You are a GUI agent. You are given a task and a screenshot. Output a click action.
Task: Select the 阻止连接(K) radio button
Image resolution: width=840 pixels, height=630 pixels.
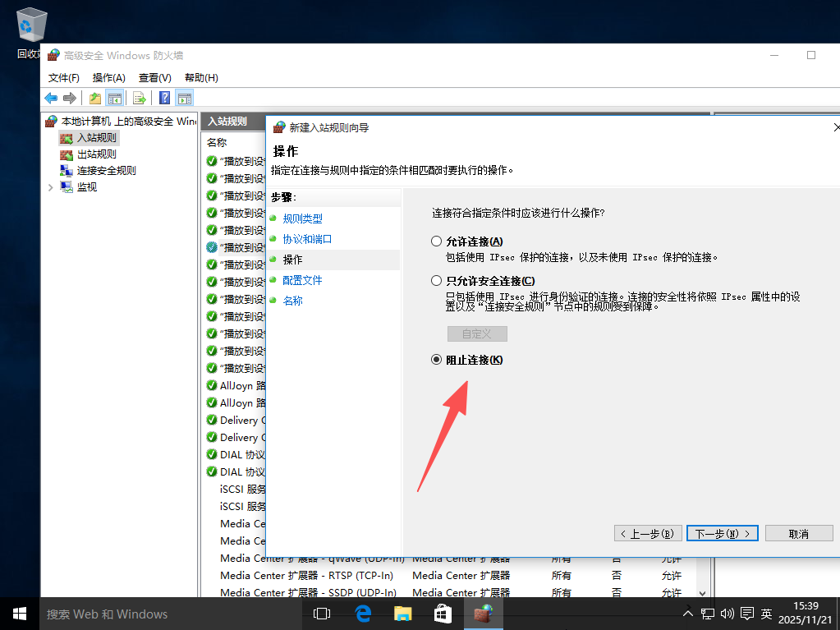click(437, 360)
